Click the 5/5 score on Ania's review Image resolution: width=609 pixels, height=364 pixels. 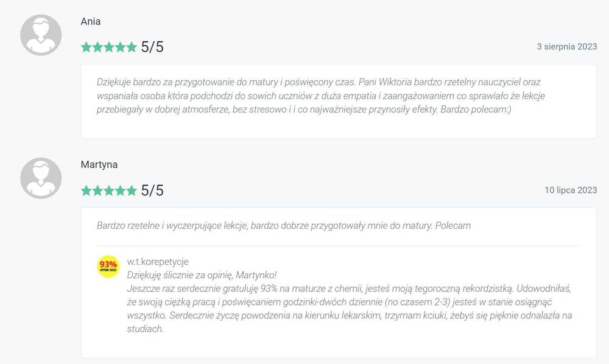(x=152, y=47)
